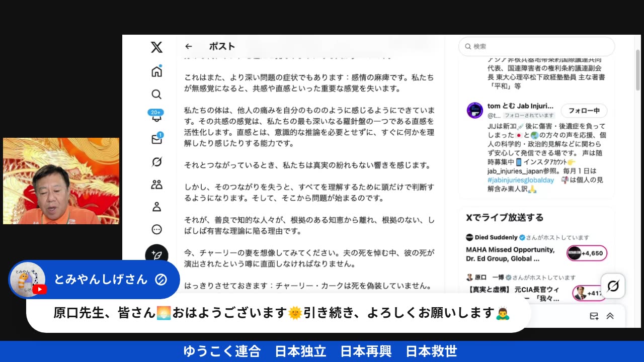Image resolution: width=644 pixels, height=362 pixels.
Task: Open the #jabinjuriesglobalday hashtag link
Action: tap(520, 180)
